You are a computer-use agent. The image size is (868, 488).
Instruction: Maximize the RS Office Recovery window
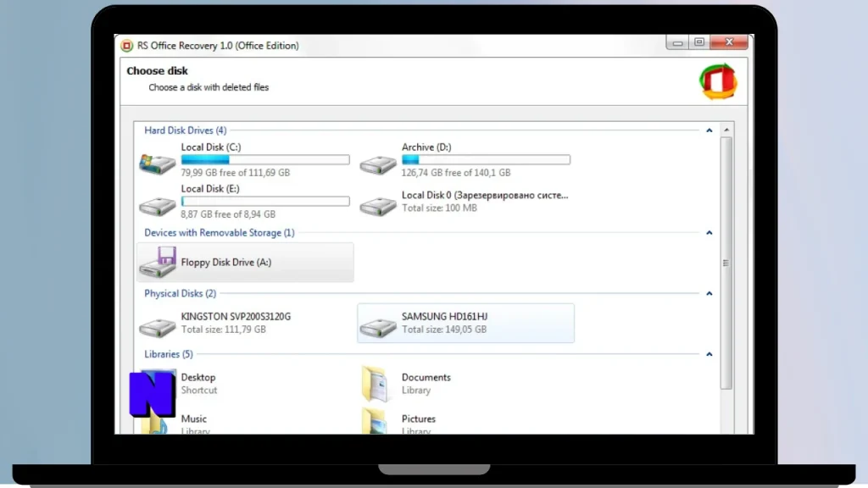[x=699, y=42]
